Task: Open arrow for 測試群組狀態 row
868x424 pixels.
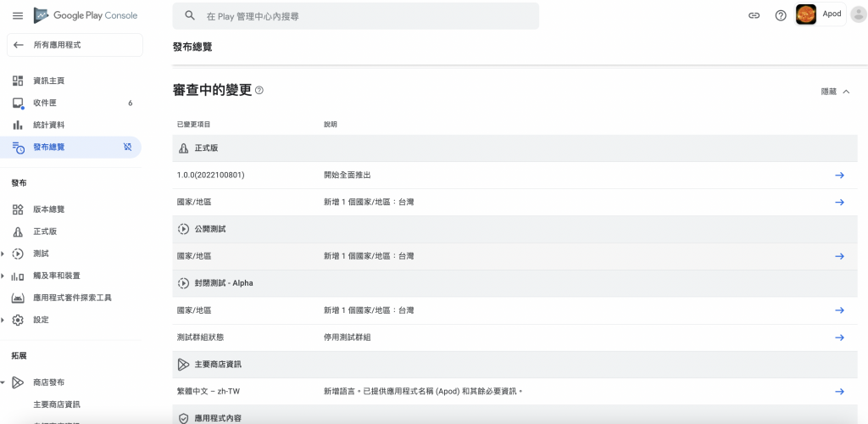Action: [x=839, y=338]
